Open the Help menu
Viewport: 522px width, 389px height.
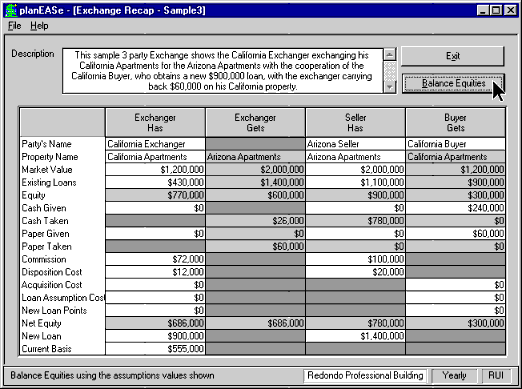(39, 26)
